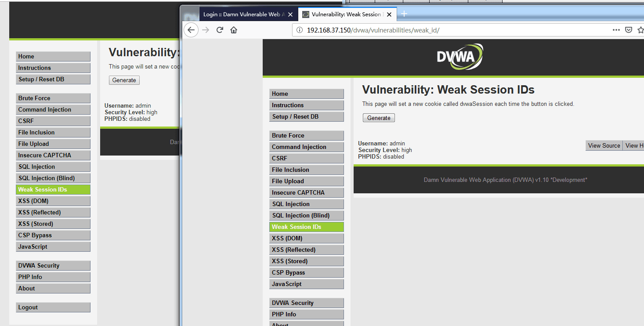Select File Inclusion in back window sidebar
Screen dimensions: 644x326
[53, 132]
